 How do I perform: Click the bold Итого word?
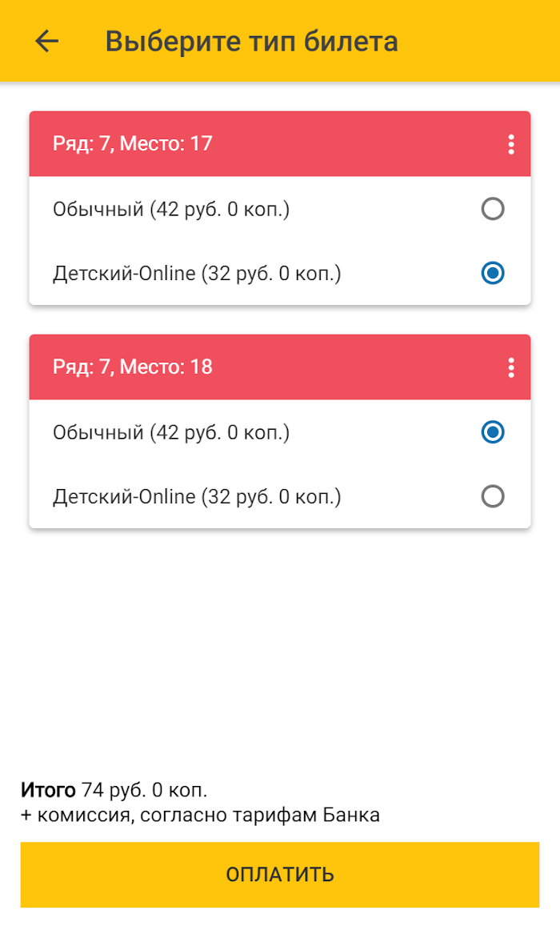[x=48, y=790]
